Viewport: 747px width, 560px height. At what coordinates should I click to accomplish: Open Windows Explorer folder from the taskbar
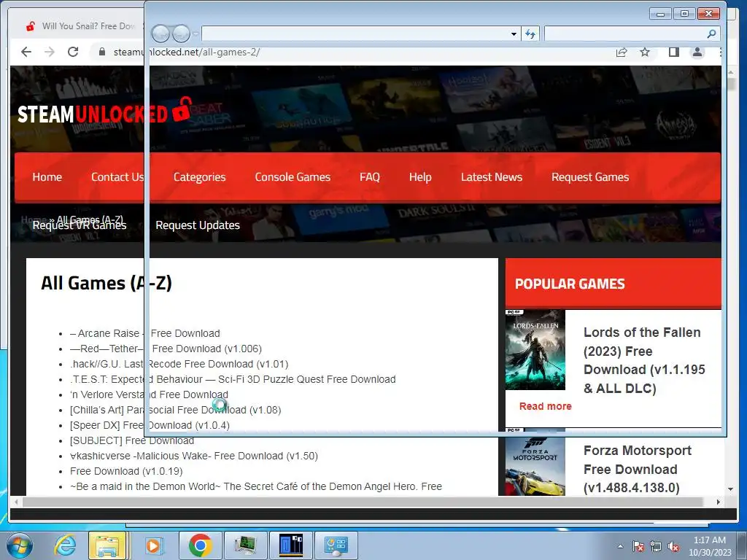107,545
